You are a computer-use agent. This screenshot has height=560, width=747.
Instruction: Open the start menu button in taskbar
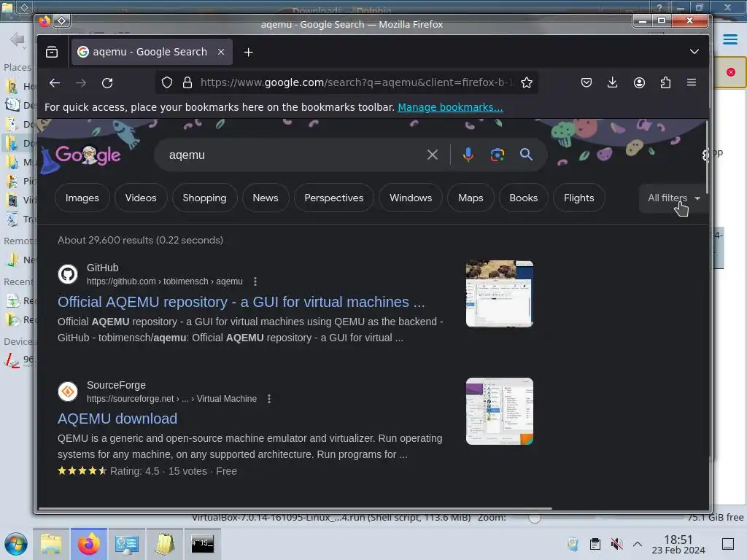point(16,544)
